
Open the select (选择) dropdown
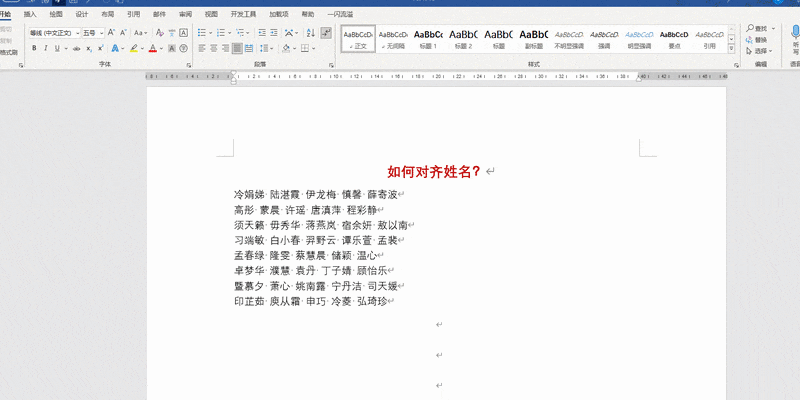(x=759, y=51)
